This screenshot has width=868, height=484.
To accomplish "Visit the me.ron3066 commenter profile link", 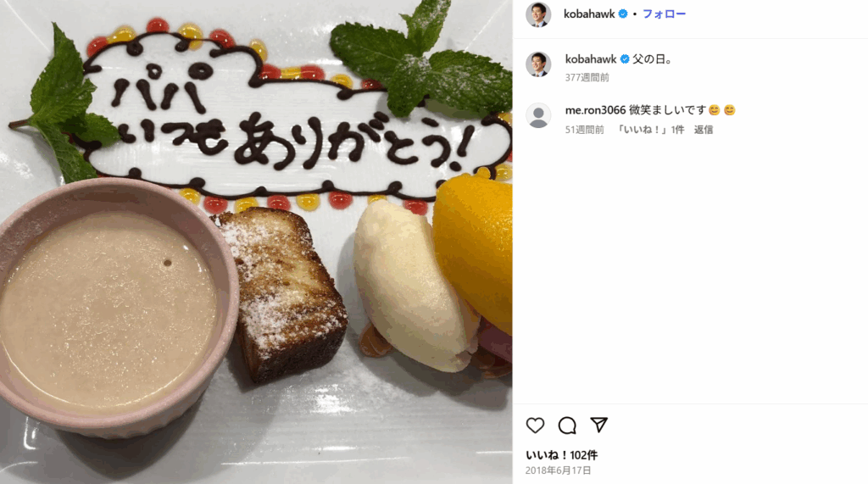I will click(x=595, y=110).
